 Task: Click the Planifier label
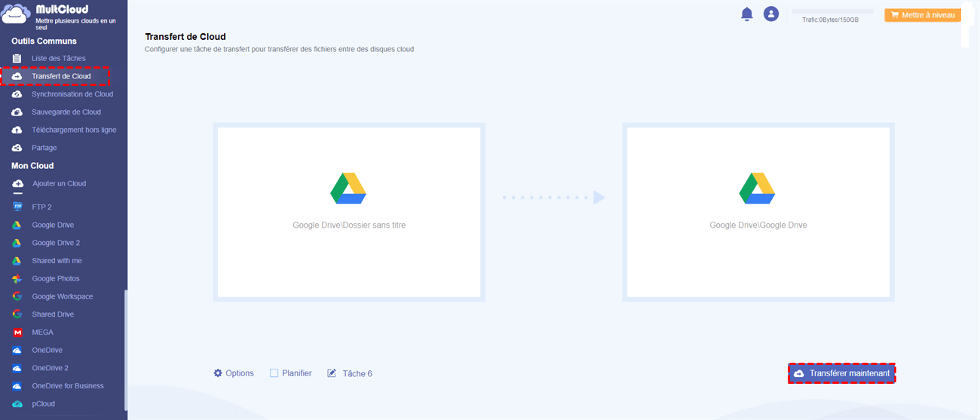(297, 373)
